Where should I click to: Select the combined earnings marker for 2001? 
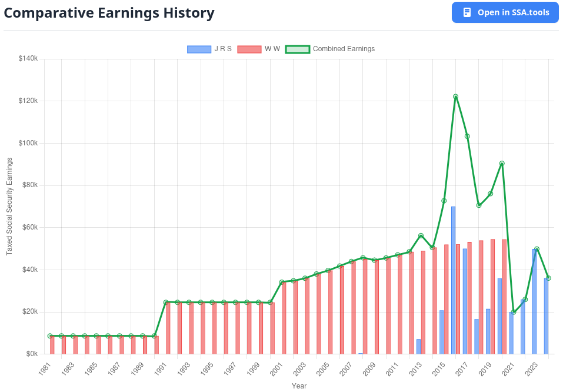(281, 281)
